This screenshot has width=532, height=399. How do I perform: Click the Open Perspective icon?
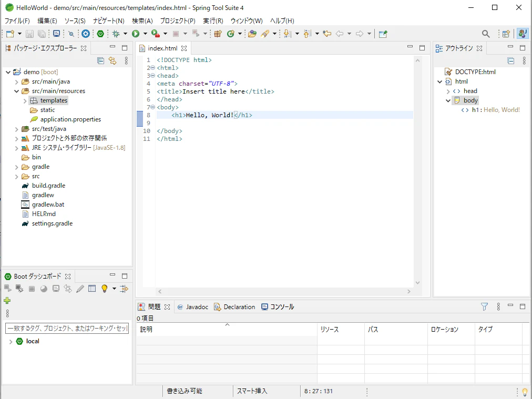click(506, 34)
